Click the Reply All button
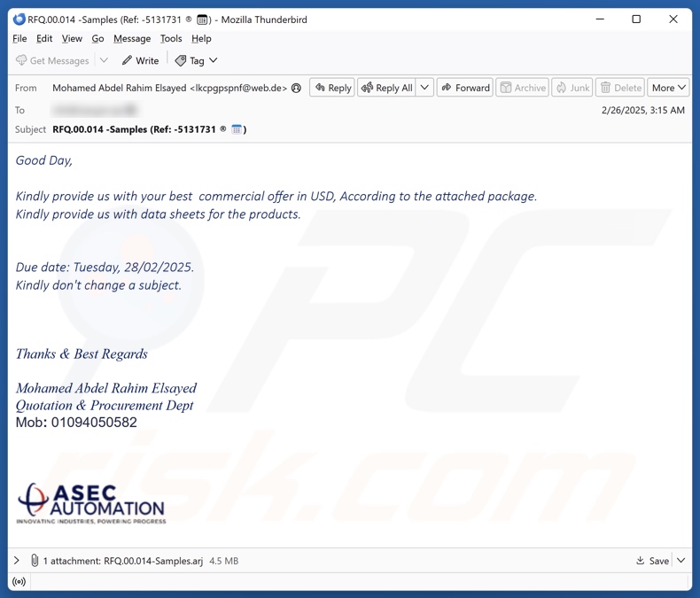The height and width of the screenshot is (598, 700). click(x=385, y=88)
